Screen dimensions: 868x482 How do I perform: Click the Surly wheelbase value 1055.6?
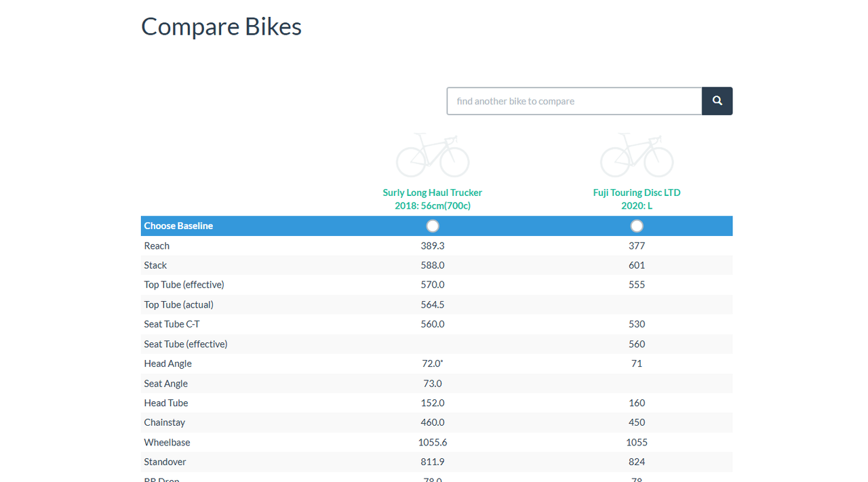coord(433,442)
